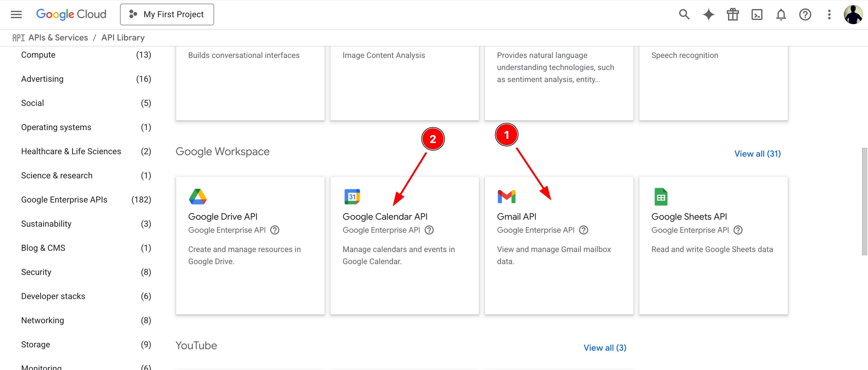The width and height of the screenshot is (868, 370).
Task: Open Google Calendar API title
Action: [x=385, y=217]
